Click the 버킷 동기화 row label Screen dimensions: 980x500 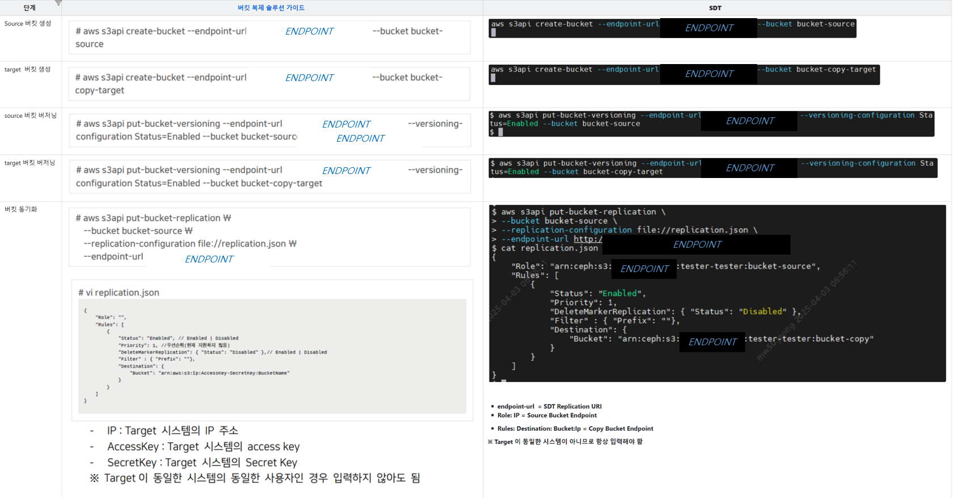21,209
